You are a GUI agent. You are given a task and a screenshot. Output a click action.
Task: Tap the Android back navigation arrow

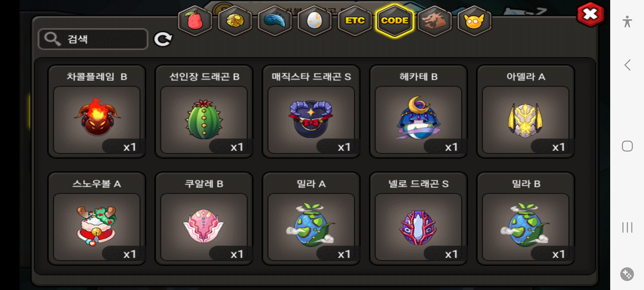tap(627, 65)
